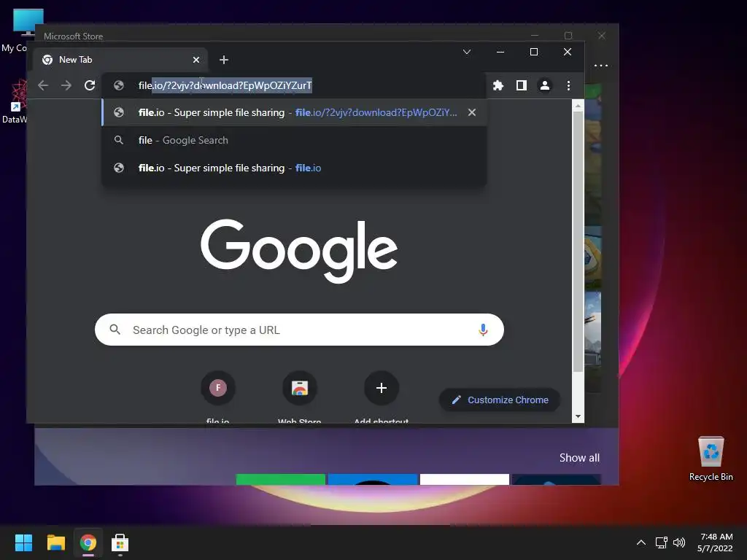The image size is (747, 560).
Task: Click Chrome scrollbar up arrow
Action: (578, 106)
